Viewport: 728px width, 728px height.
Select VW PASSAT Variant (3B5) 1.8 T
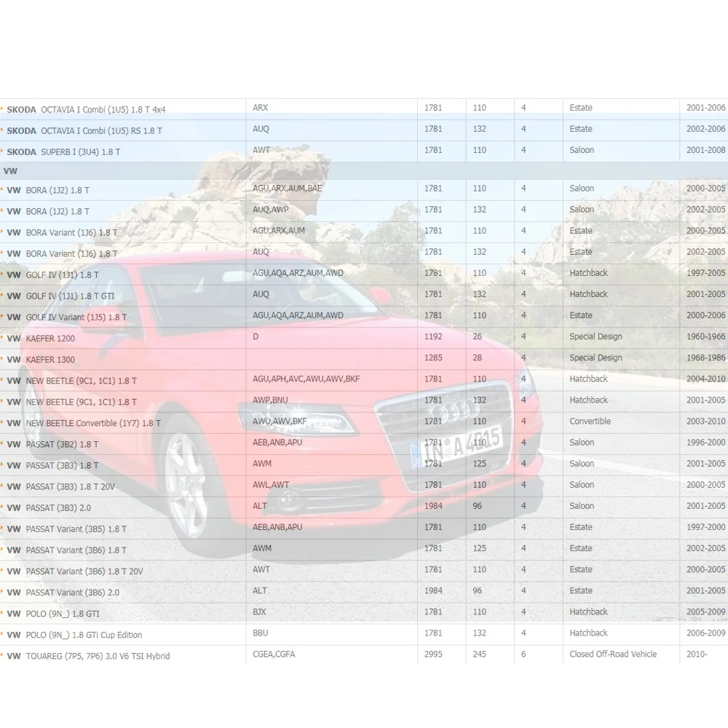click(x=67, y=529)
